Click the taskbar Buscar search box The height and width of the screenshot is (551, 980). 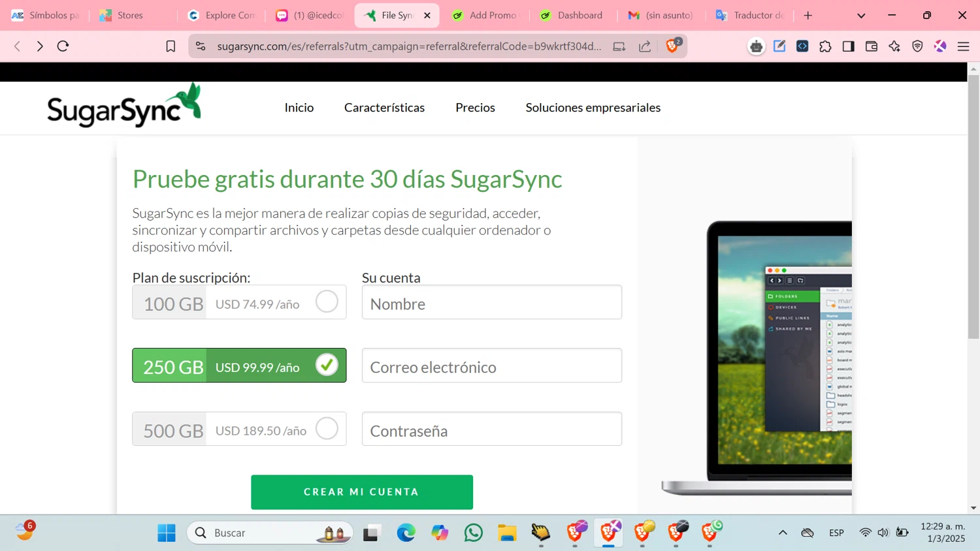[x=270, y=533]
